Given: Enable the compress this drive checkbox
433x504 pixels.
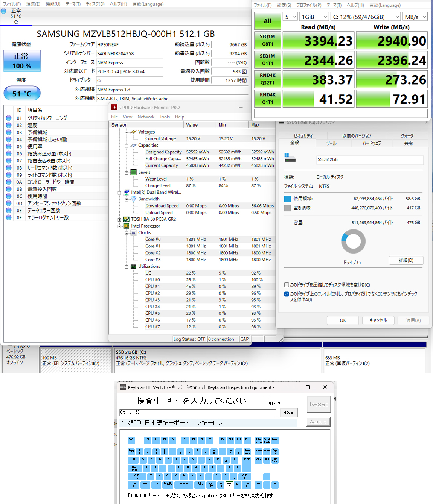Looking at the screenshot, I should click(x=287, y=285).
